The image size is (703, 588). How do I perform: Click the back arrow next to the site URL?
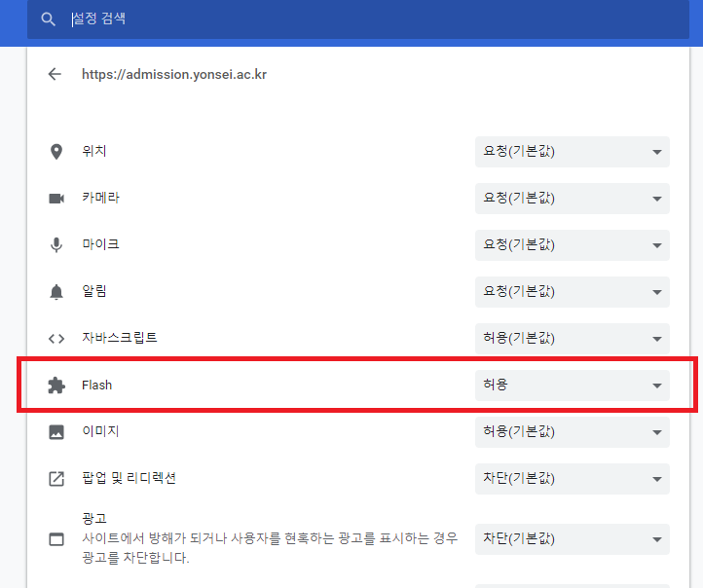[x=55, y=74]
